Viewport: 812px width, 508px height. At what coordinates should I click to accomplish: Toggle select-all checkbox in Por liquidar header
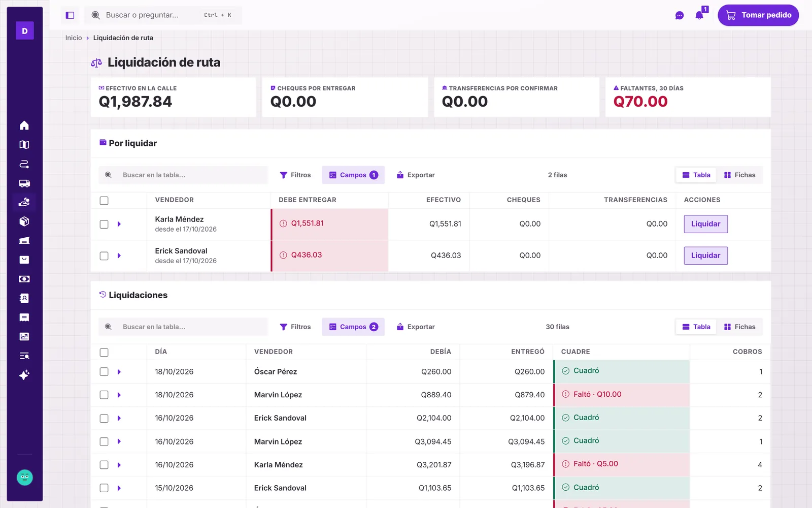(x=104, y=200)
